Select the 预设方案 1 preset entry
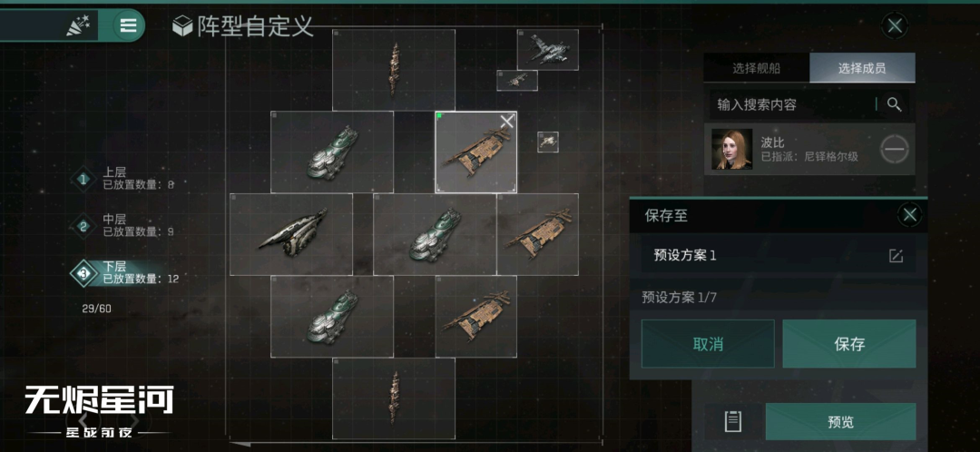The image size is (980, 452). 779,255
